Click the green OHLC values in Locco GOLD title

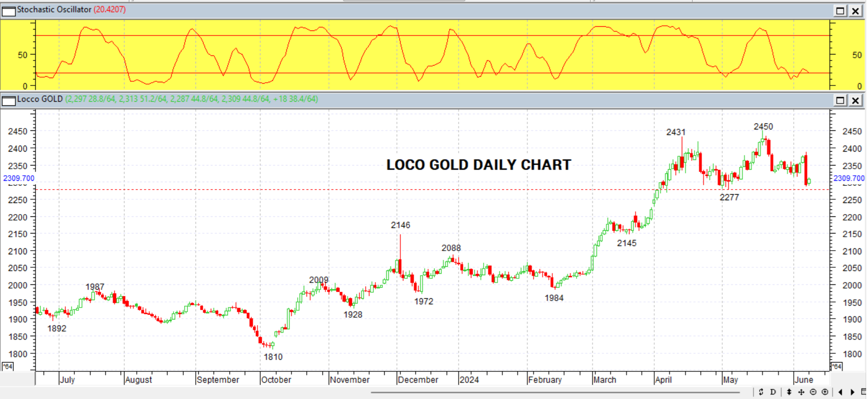191,99
